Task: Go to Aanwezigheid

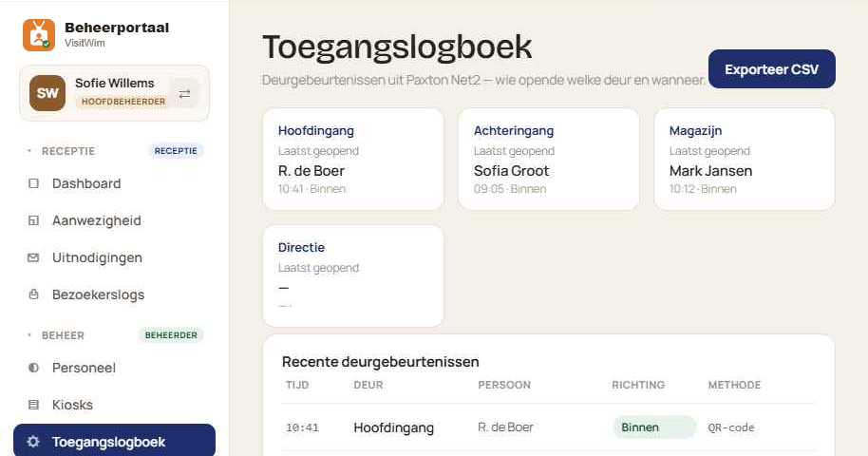Action: tap(114, 220)
